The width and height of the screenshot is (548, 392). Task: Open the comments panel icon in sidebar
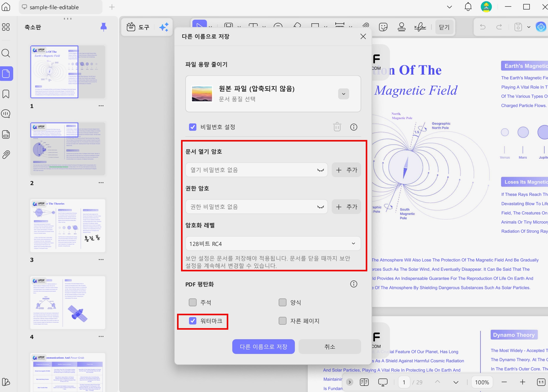coord(6,114)
